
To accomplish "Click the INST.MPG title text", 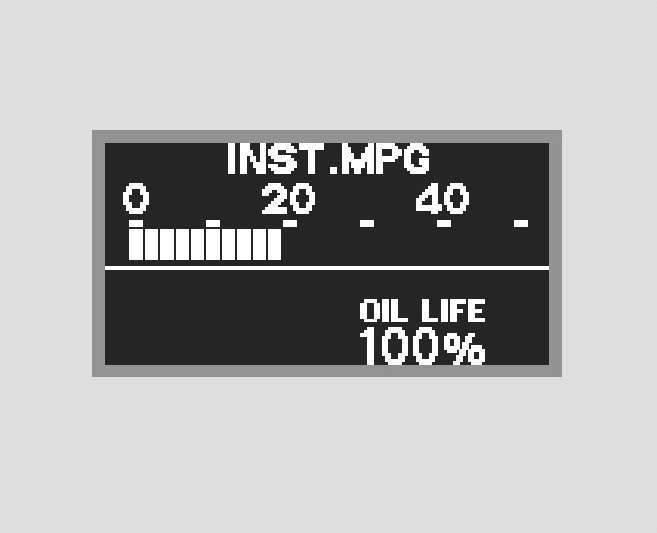I will pyautogui.click(x=328, y=159).
